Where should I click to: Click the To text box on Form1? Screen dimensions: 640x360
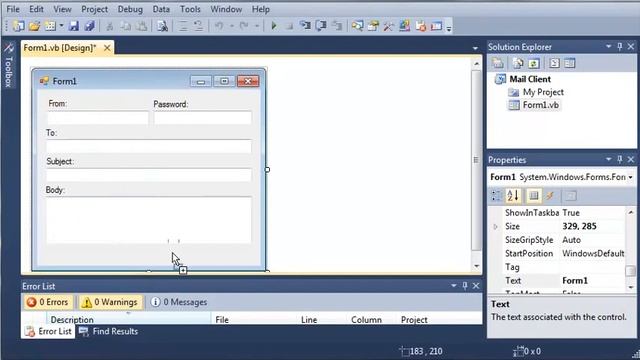[149, 147]
